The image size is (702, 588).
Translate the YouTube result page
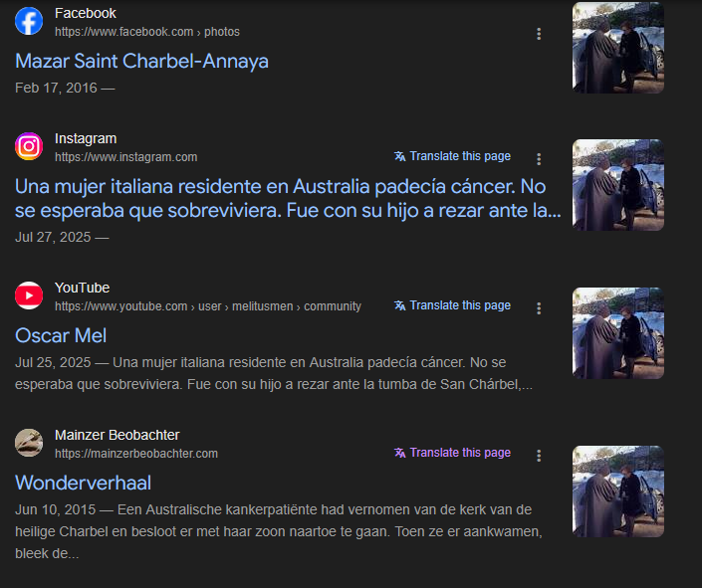point(452,305)
